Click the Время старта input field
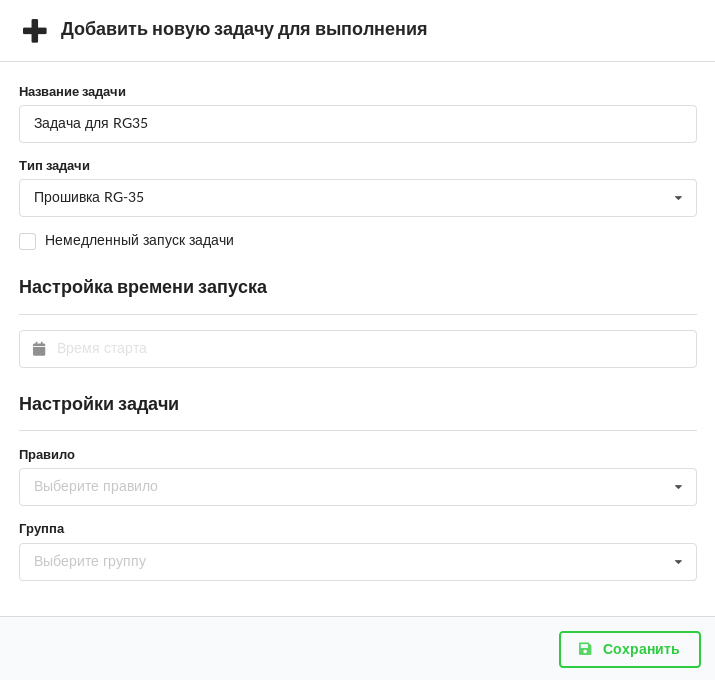The width and height of the screenshot is (715, 680). (x=370, y=349)
